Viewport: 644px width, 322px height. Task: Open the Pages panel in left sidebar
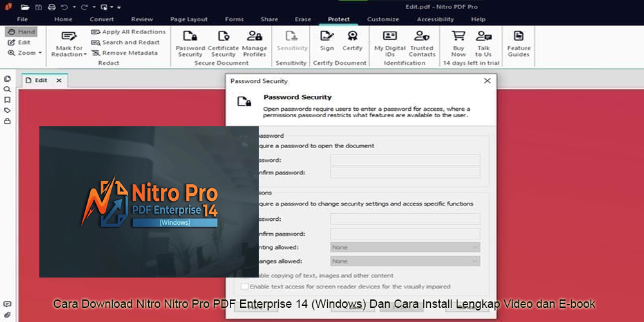[7, 79]
